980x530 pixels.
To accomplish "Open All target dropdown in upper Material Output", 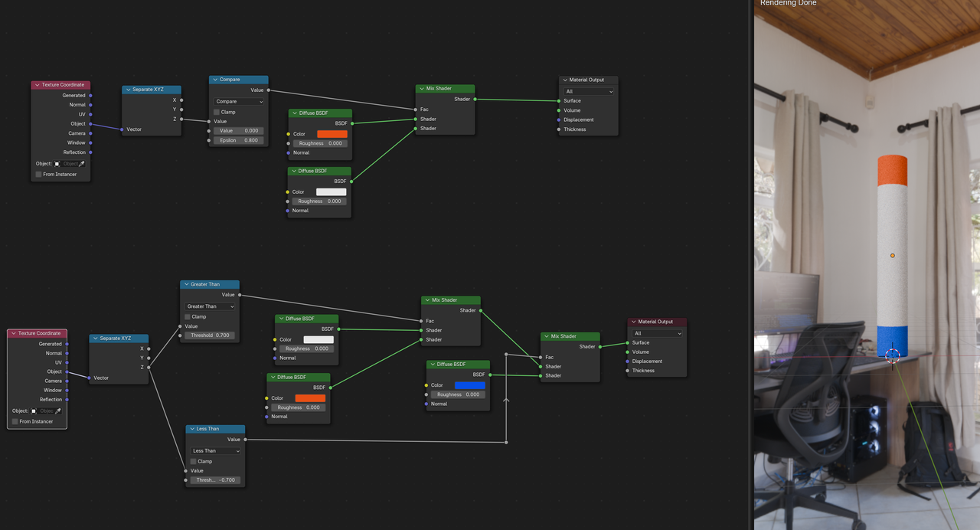I will (589, 91).
